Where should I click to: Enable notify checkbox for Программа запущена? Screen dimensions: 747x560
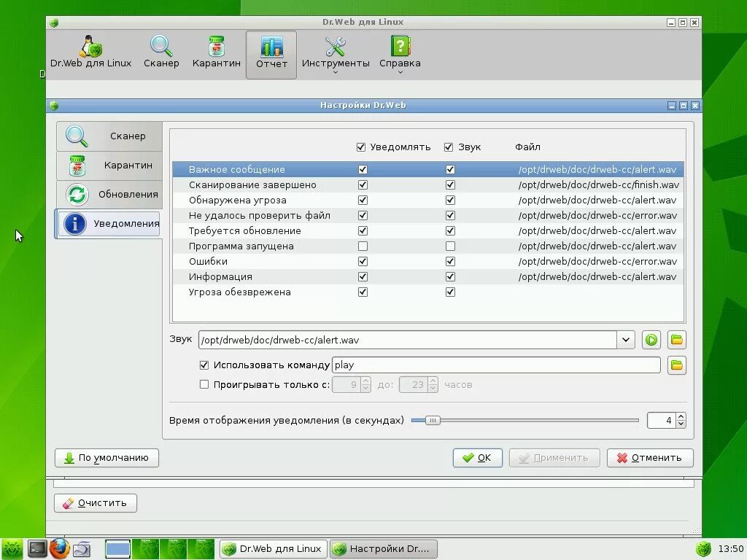tap(363, 246)
